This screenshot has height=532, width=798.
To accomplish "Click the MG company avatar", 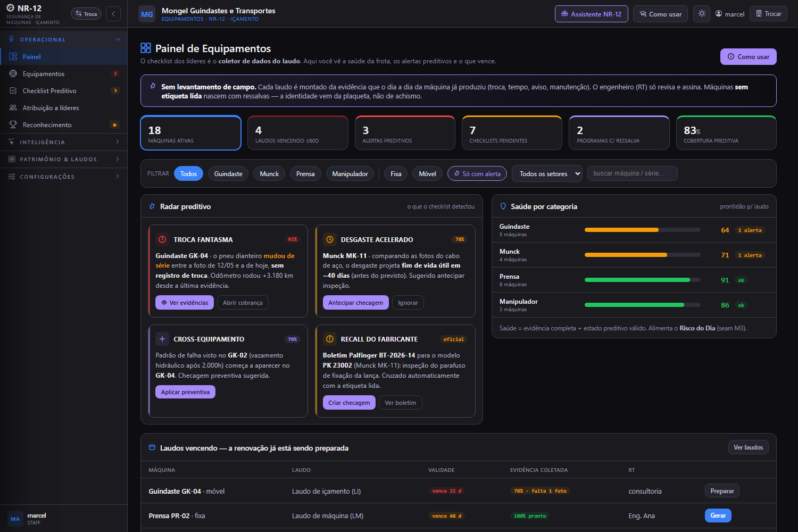I will click(x=147, y=14).
